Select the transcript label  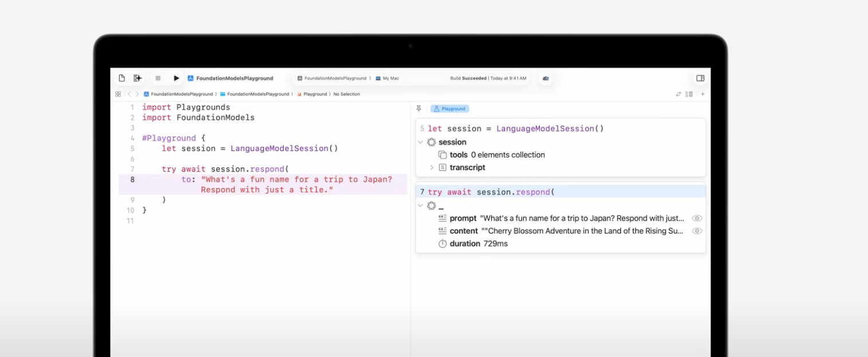point(467,168)
